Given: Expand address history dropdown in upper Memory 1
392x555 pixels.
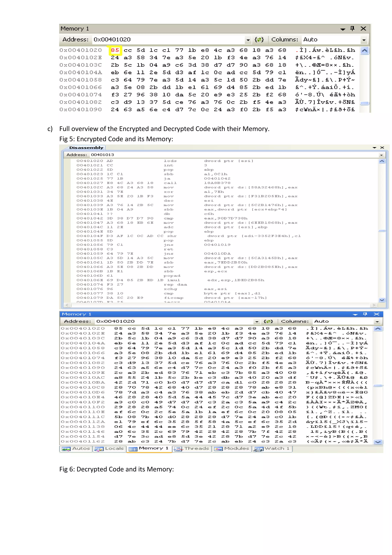Looking at the screenshot, I should coord(248,40).
